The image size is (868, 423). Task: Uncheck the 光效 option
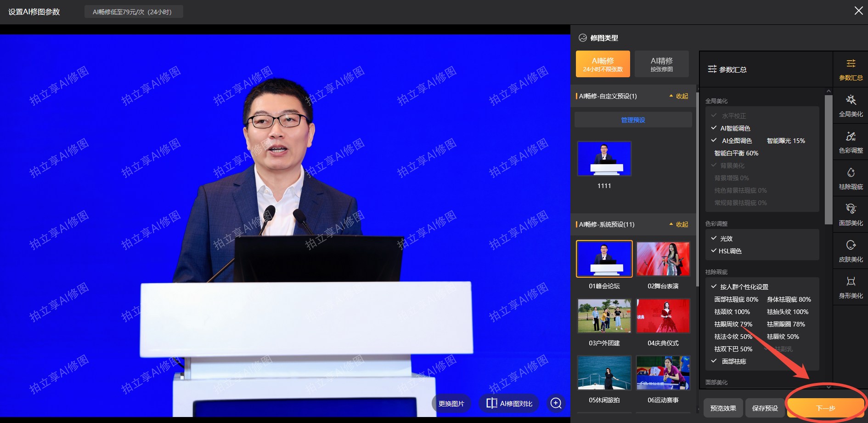click(714, 239)
